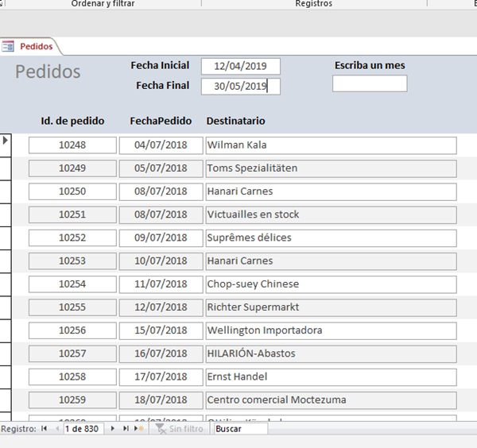Click destinatario Toms Spezialitäten
Screen dimensions: 477x448
[x=331, y=168]
